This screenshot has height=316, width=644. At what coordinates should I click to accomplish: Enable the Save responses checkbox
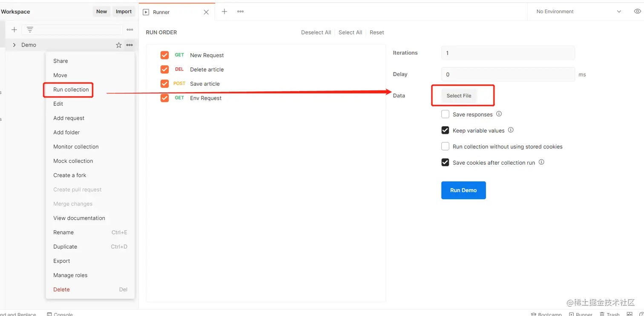point(446,114)
